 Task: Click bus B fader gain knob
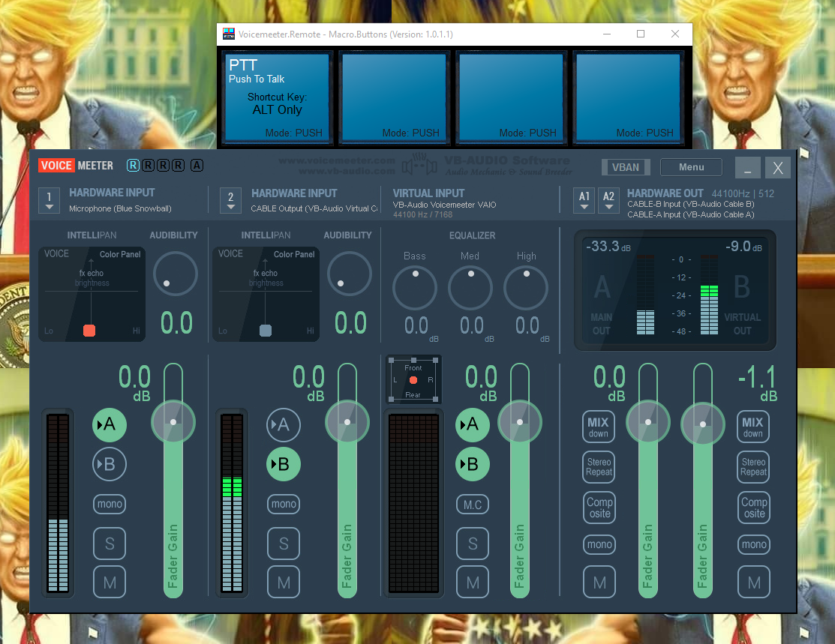(x=703, y=424)
